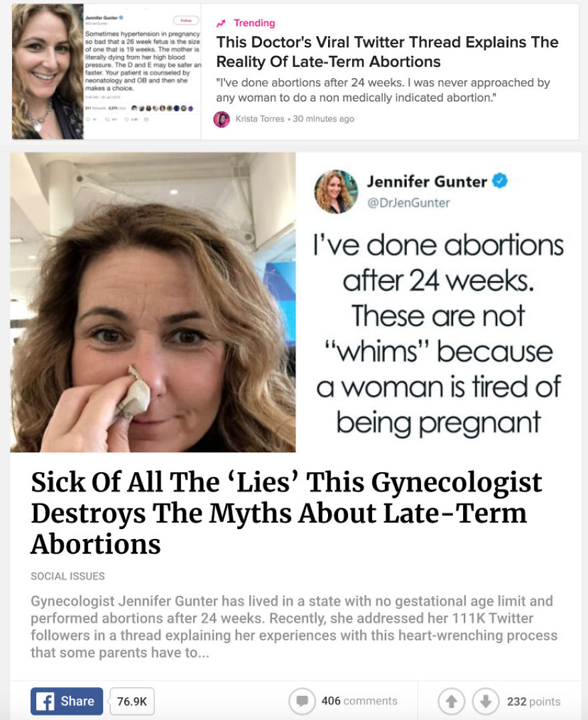588x720 pixels.
Task: Click the upvote arrow icon
Action: (451, 701)
